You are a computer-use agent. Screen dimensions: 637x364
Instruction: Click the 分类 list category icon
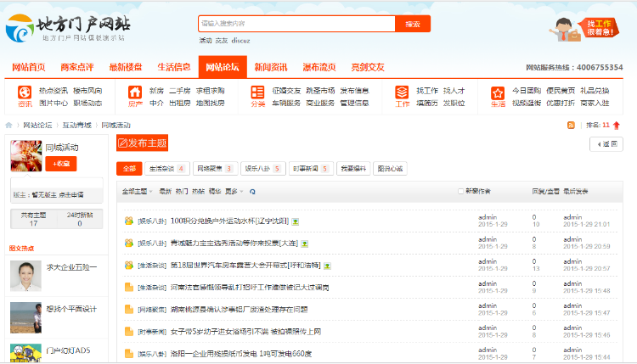[257, 92]
